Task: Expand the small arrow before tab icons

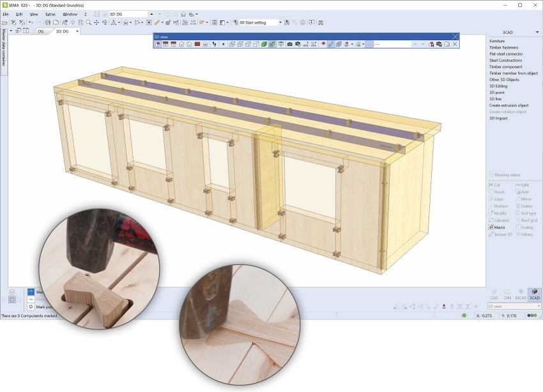Action: [11, 31]
